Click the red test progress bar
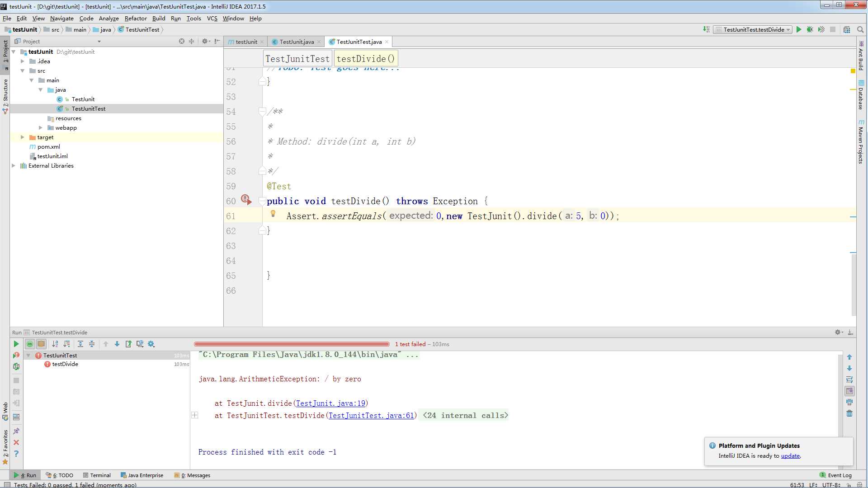 point(292,344)
